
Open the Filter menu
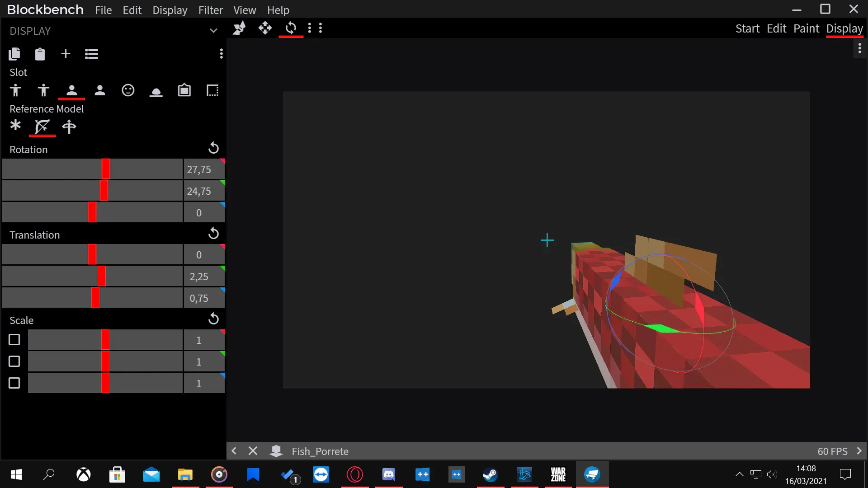[210, 10]
